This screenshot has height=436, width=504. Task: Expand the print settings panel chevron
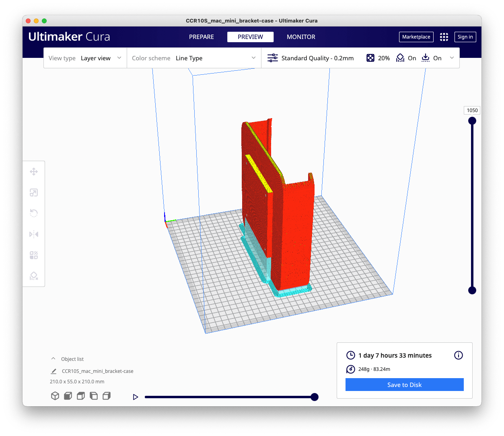click(x=452, y=58)
